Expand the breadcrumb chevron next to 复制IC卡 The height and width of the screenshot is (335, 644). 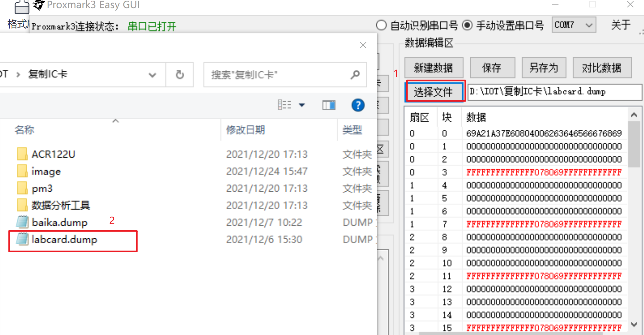click(x=153, y=75)
